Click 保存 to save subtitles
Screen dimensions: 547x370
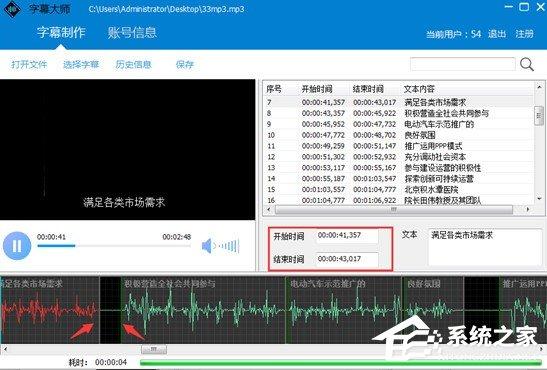pos(185,65)
